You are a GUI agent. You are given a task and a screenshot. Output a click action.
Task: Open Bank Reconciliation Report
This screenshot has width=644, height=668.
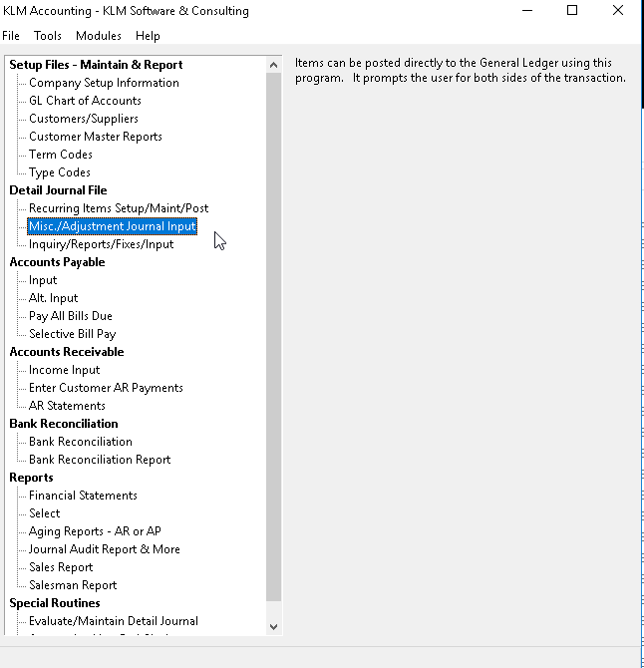tap(100, 460)
